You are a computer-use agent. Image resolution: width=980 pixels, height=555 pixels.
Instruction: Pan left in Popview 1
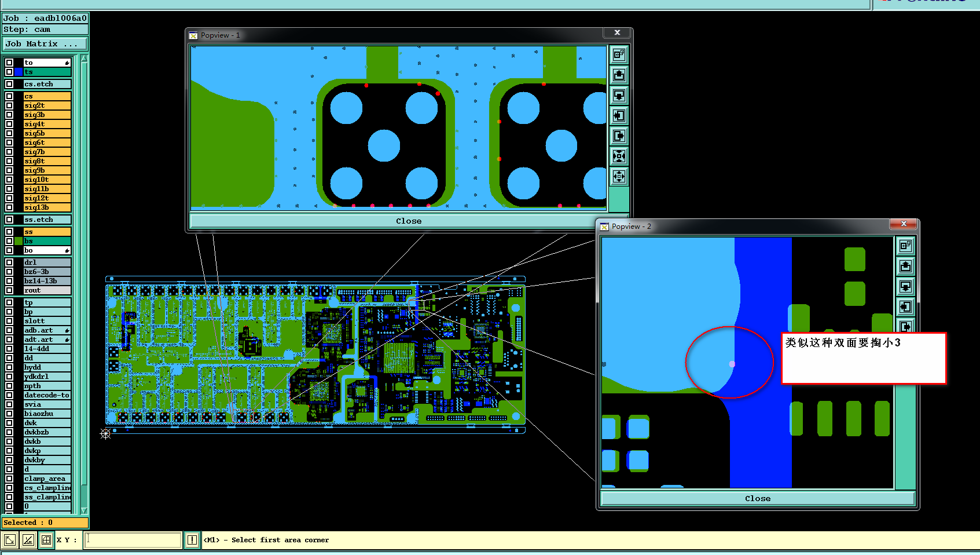[x=619, y=115]
